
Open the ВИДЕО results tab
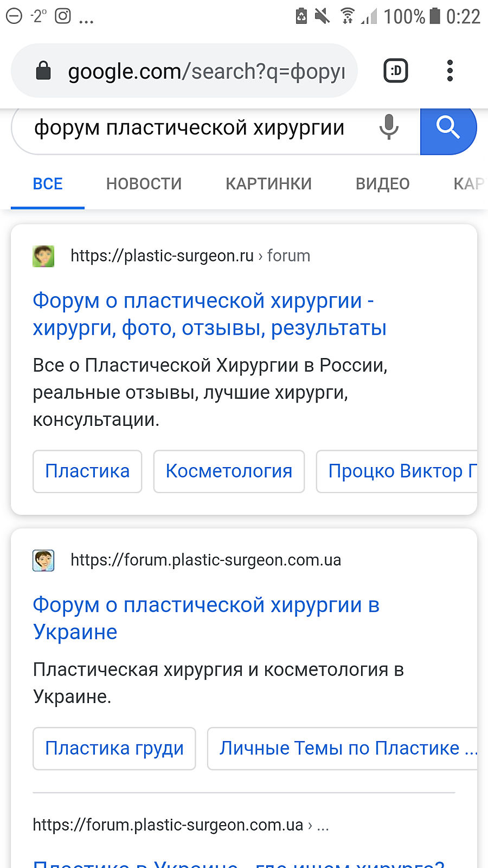tap(382, 184)
